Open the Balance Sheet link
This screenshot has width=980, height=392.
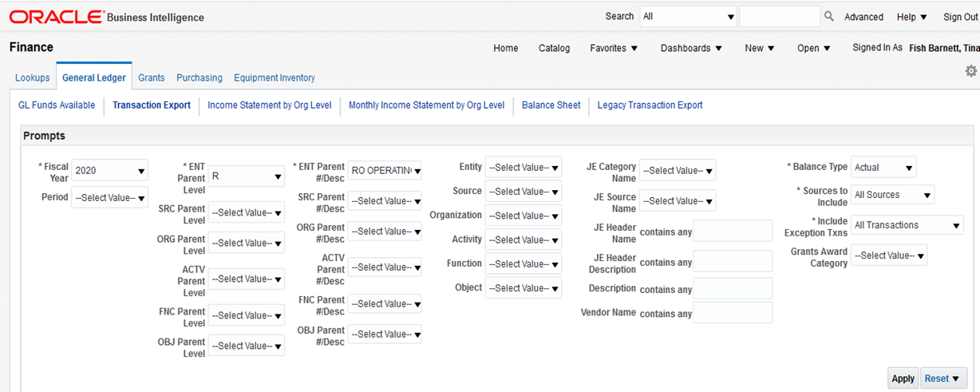click(551, 105)
